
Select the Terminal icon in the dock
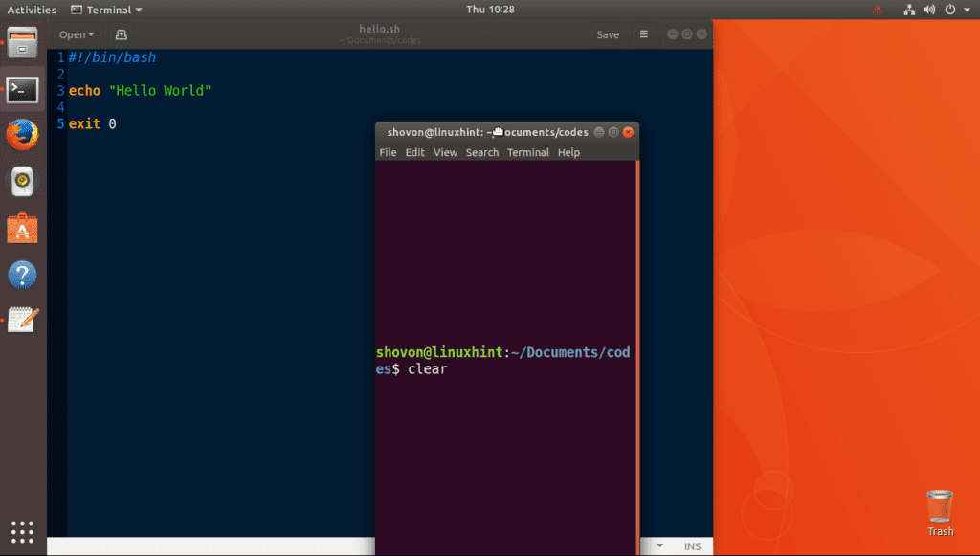click(22, 90)
